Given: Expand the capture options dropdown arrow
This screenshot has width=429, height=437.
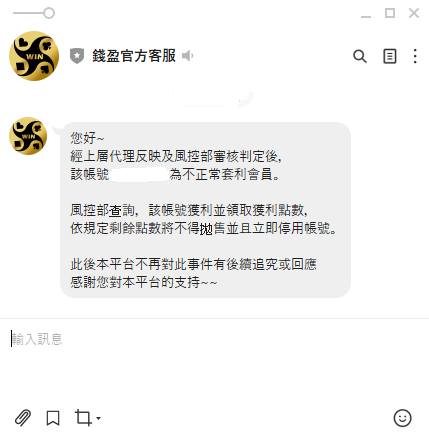Looking at the screenshot, I should click(98, 418).
